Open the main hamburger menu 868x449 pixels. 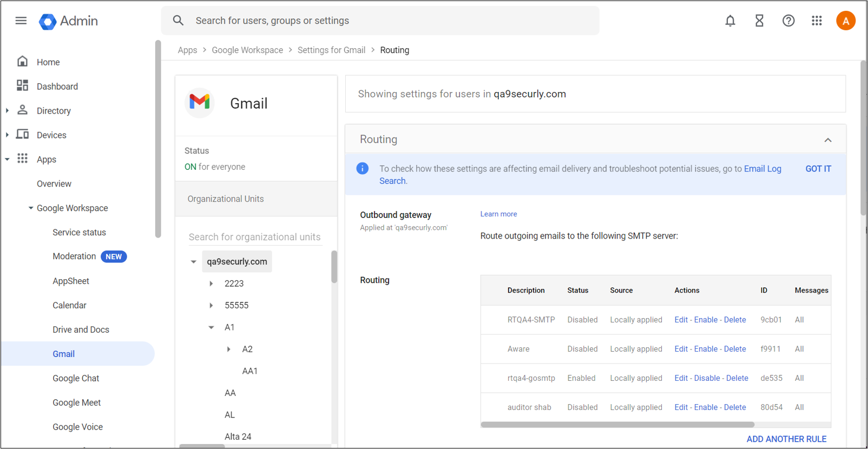[x=21, y=21]
